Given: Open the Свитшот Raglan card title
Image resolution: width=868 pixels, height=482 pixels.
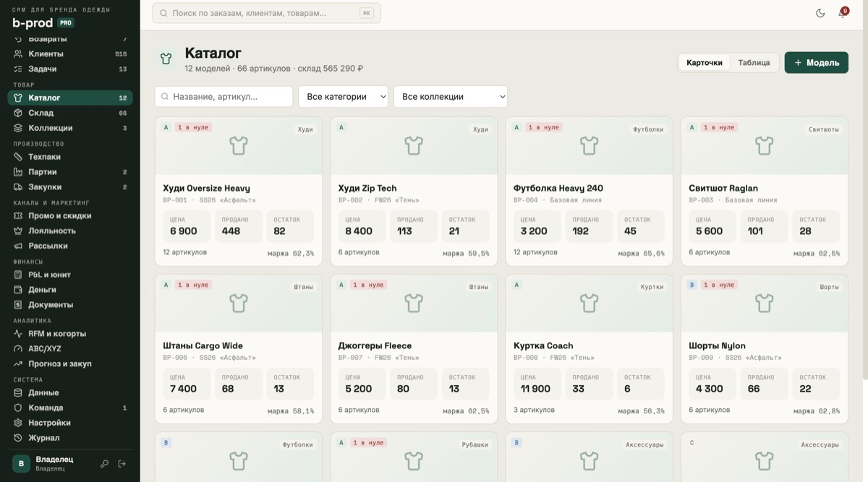Looking at the screenshot, I should (x=723, y=188).
